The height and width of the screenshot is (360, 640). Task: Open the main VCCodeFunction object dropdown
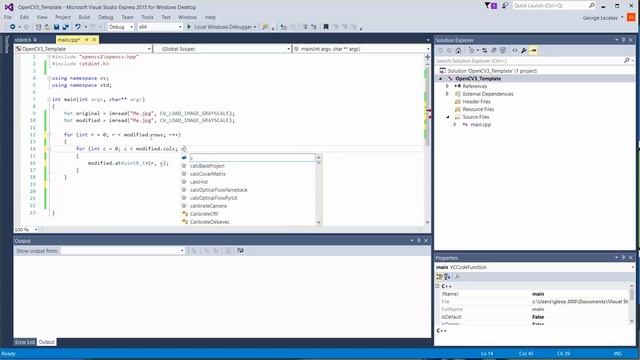[x=535, y=267]
